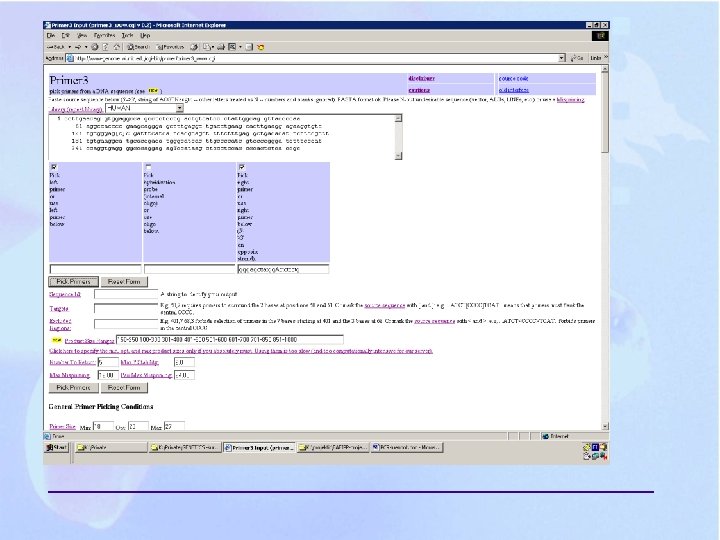The height and width of the screenshot is (540, 720).
Task: Click the lower Pick Primers button
Action: tap(73, 388)
